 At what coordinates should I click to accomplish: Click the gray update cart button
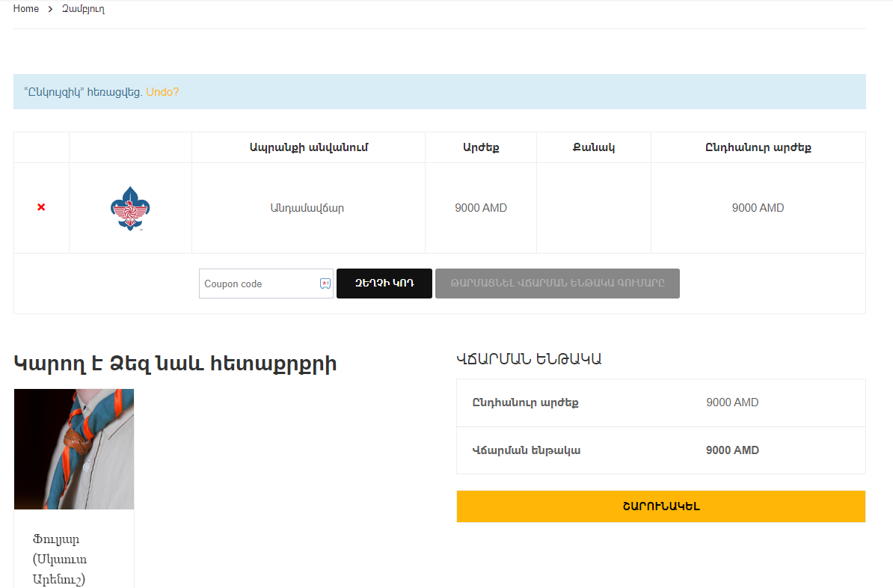[x=557, y=284]
